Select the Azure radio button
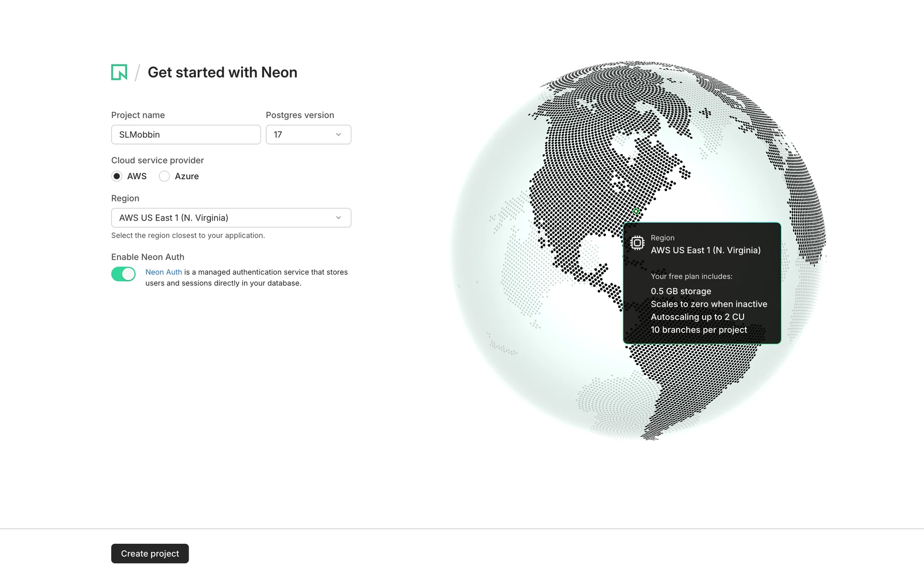 pos(164,176)
